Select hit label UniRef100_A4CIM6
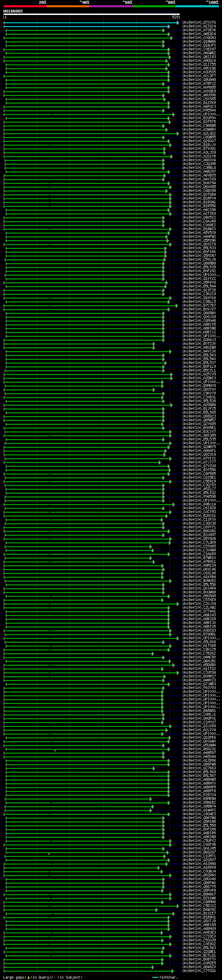 [199, 210]
